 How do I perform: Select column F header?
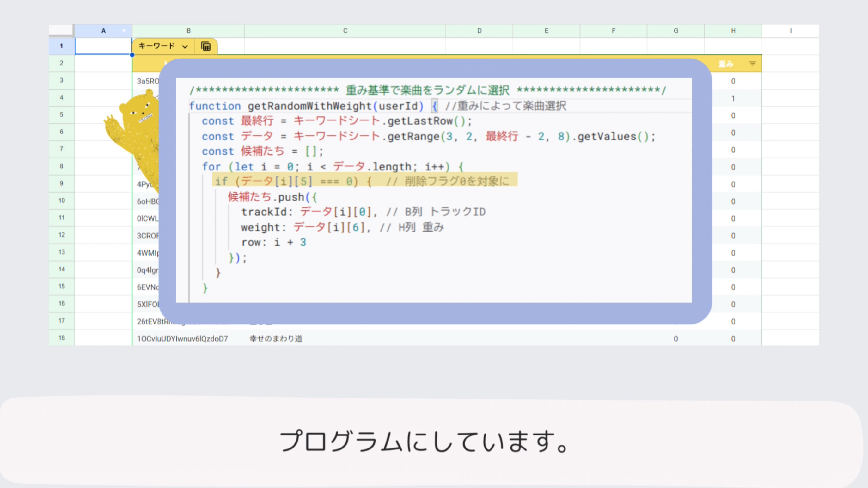click(613, 31)
